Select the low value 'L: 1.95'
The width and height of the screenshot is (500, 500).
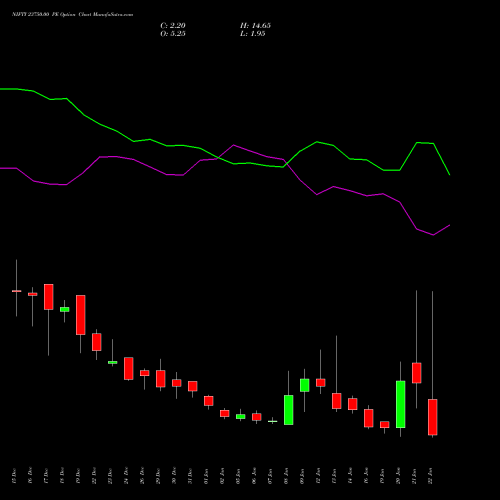coord(253,34)
